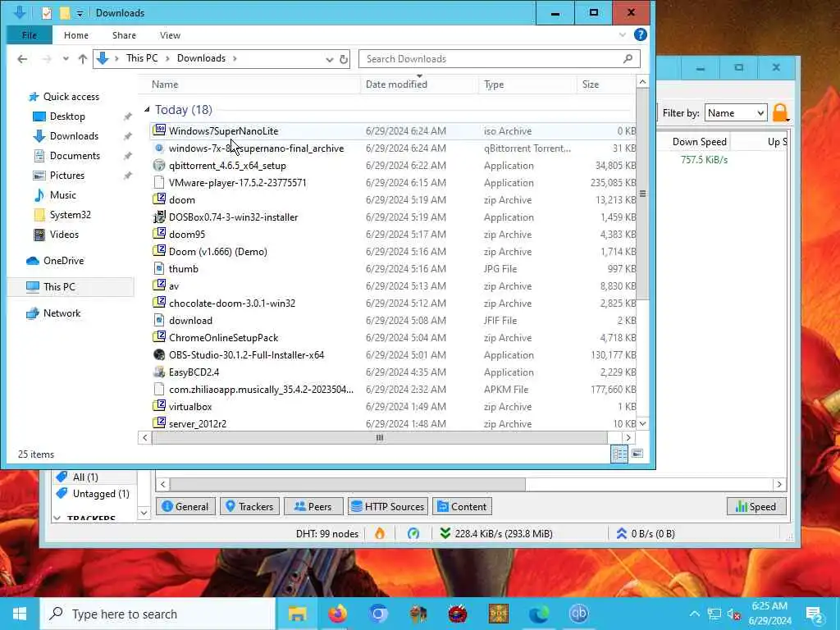This screenshot has height=630, width=840.
Task: Click the breadcrumb arrow after This PC
Action: point(167,58)
